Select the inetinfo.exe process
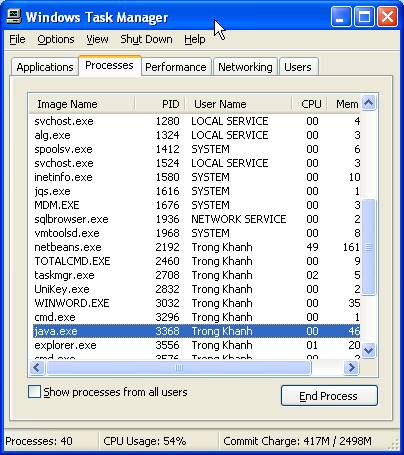The width and height of the screenshot is (404, 455). pyautogui.click(x=197, y=177)
